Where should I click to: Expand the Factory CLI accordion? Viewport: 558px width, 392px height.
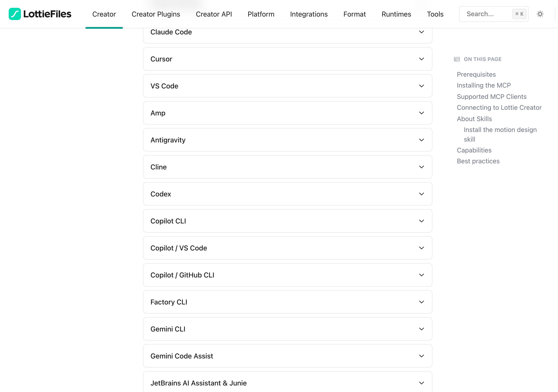[288, 302]
